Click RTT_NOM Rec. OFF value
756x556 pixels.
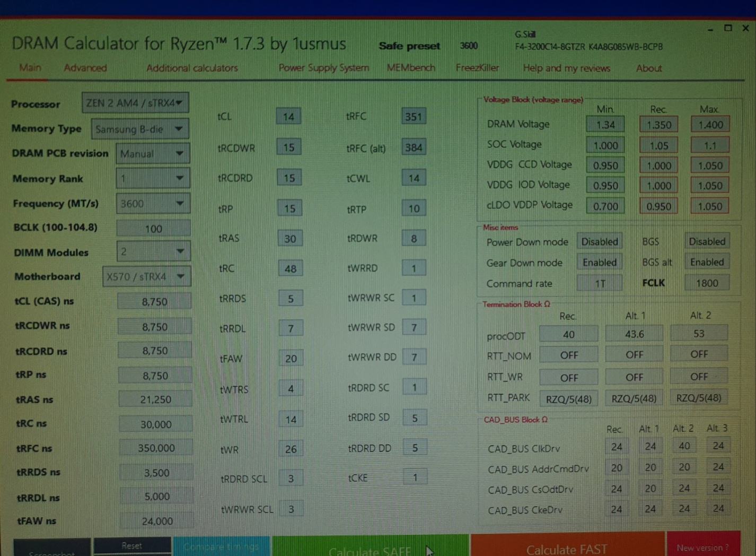click(569, 355)
